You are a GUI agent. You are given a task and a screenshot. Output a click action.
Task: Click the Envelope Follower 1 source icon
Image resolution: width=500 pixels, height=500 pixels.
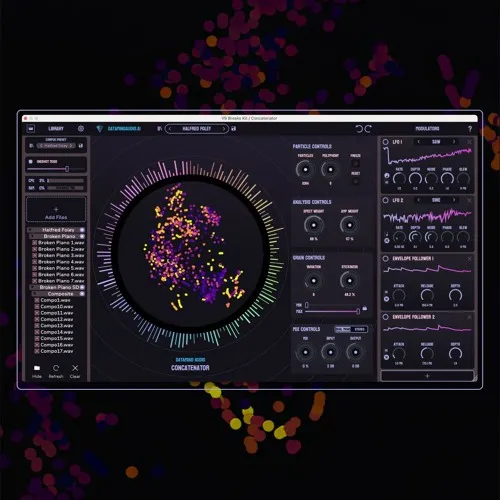pyautogui.click(x=386, y=299)
